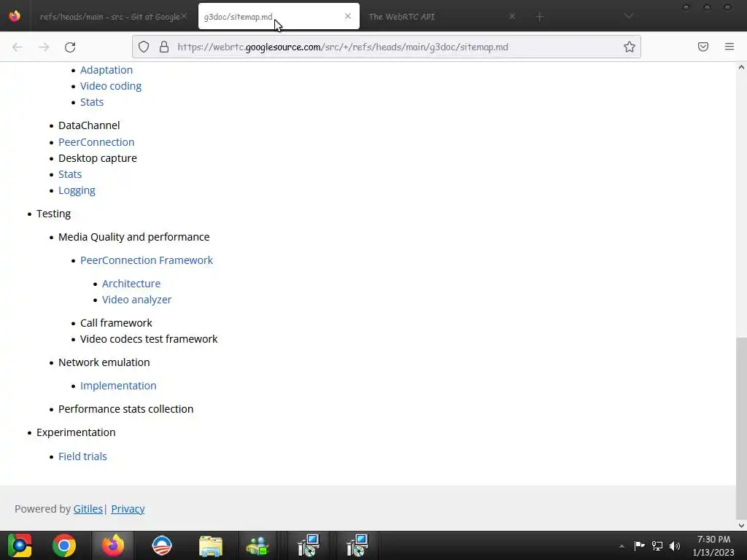Open the clock showing 7:30 PM
This screenshot has height=560, width=747.
pos(713,545)
